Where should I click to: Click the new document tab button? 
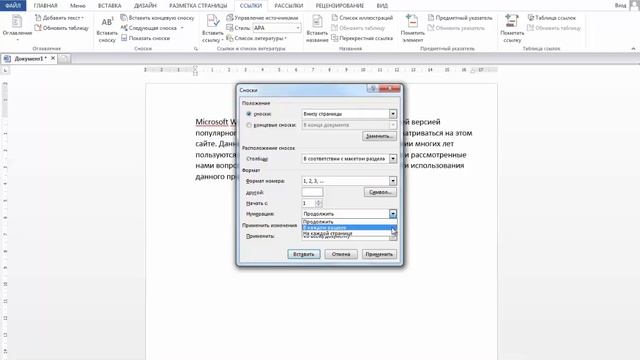coord(64,59)
